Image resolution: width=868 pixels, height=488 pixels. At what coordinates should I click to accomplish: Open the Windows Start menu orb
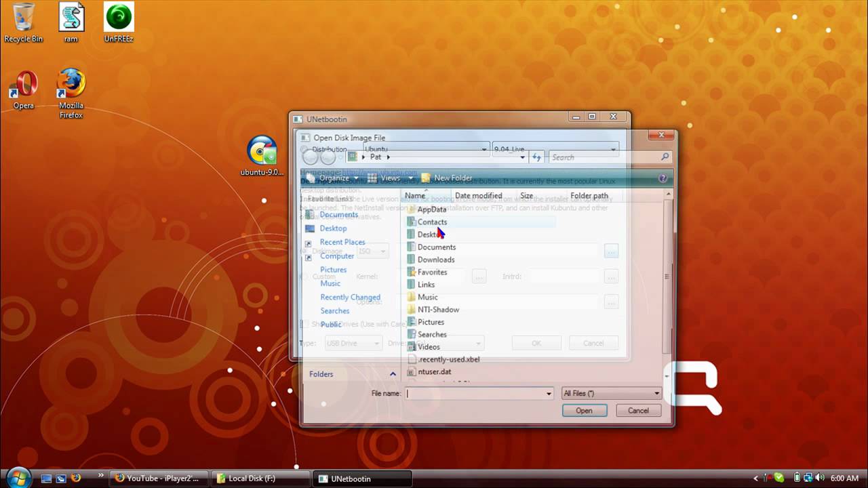pyautogui.click(x=18, y=477)
